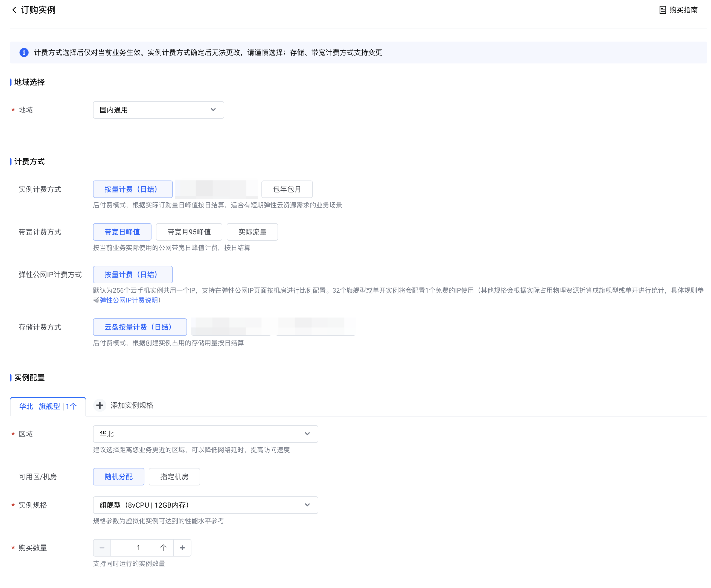
Task: Click the plus icon to add instance spec
Action: pos(100,405)
